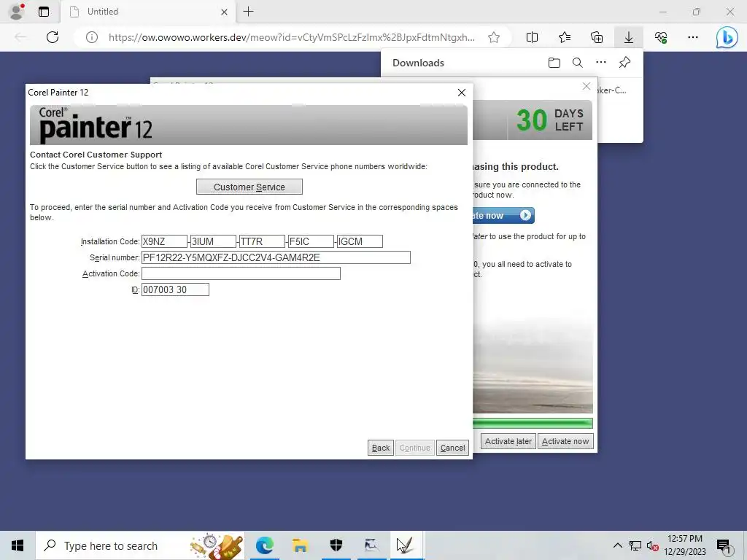
Task: Open Windows Security shield taskbar icon
Action: (x=336, y=545)
